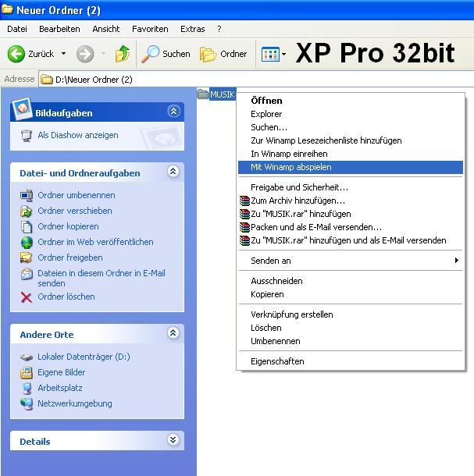
Task: Choose Kopieren in context menu
Action: (x=351, y=294)
